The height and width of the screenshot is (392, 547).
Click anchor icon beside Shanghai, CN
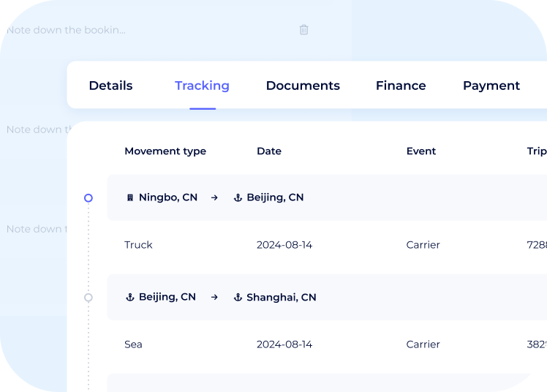click(x=238, y=298)
